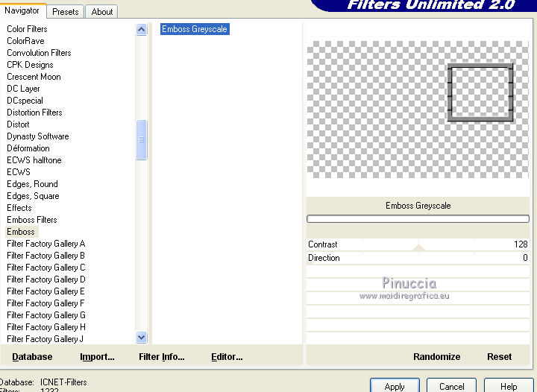
Task: Open Filter Factory Gallery C
Action: 46,268
